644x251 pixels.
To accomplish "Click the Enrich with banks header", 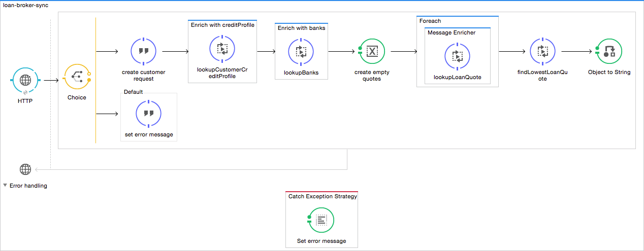I will 301,28.
